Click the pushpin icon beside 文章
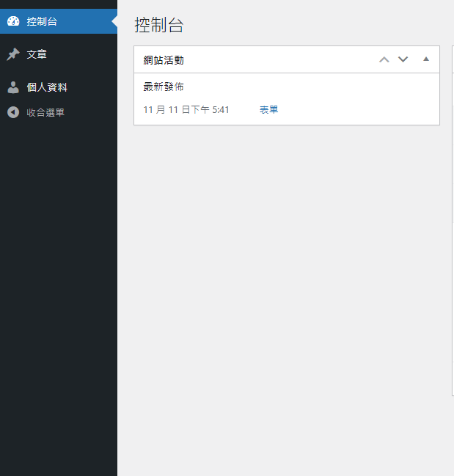 coord(12,54)
